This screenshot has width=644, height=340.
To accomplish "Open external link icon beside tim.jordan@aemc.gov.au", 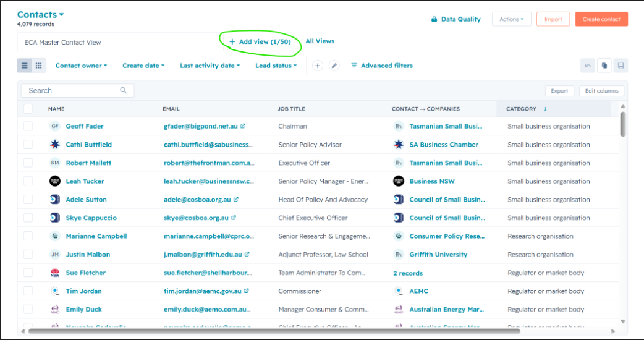I will tap(246, 291).
